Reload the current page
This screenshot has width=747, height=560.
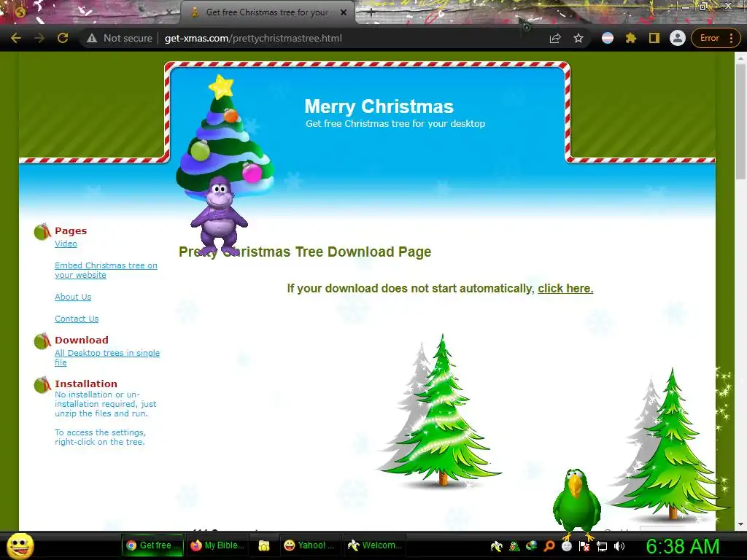tap(63, 38)
